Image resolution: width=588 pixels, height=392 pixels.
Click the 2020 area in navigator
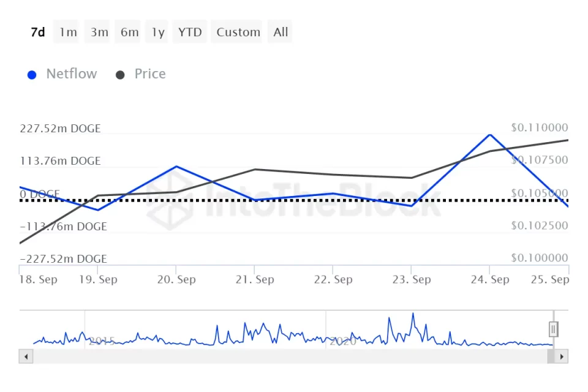342,341
